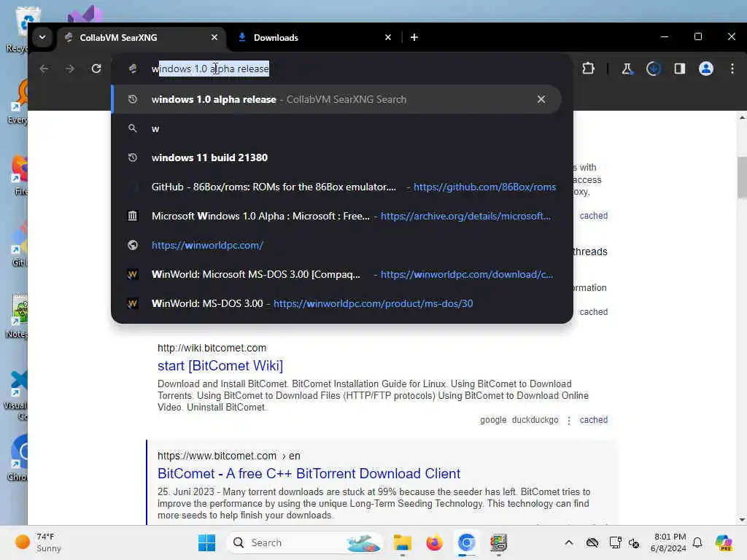The height and width of the screenshot is (560, 747).
Task: Toggle the side panel icon
Action: [x=679, y=69]
